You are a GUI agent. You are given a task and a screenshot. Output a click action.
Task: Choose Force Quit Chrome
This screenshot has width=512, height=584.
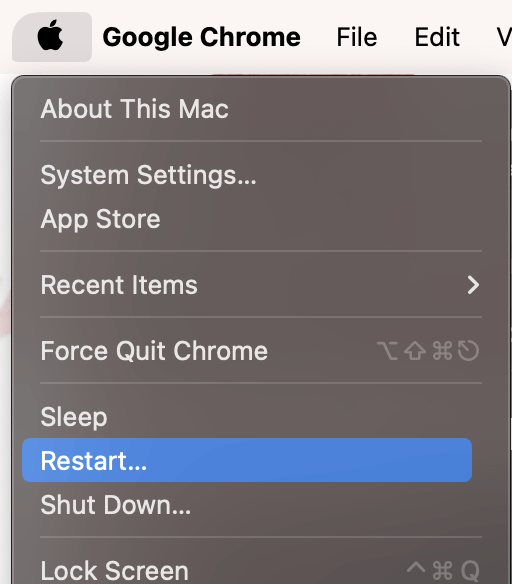261,351
